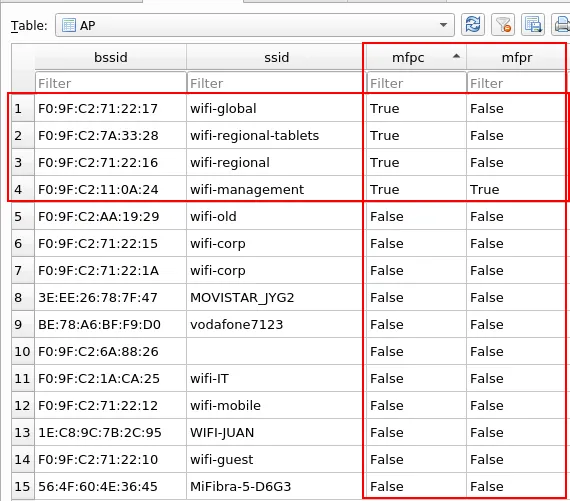Select cell F0:9F:C2:11:0A:24
570x501 pixels.
click(x=111, y=189)
